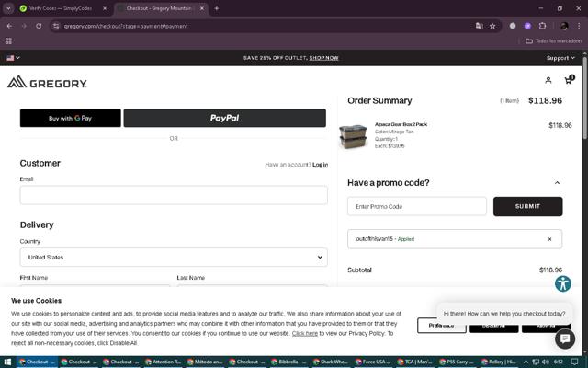Open Método an... taskbar window
Viewport: 588px width, 368px height.
204,362
